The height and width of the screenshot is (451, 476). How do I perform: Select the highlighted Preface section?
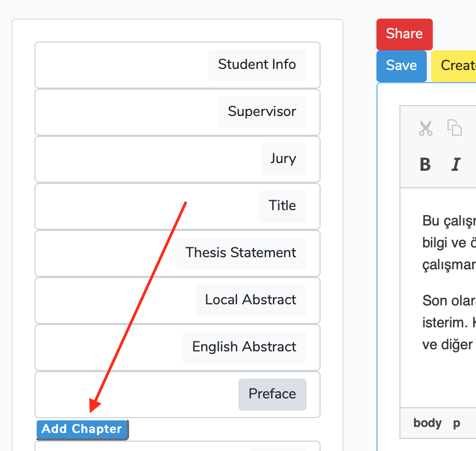point(272,394)
